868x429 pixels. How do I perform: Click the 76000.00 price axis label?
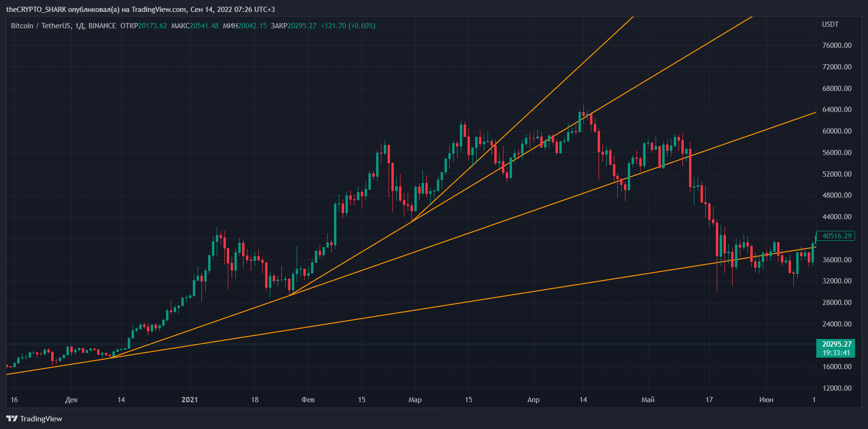click(x=837, y=45)
